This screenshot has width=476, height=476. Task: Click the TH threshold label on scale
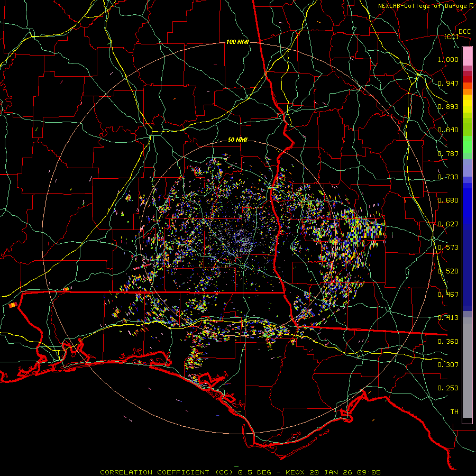click(x=454, y=412)
